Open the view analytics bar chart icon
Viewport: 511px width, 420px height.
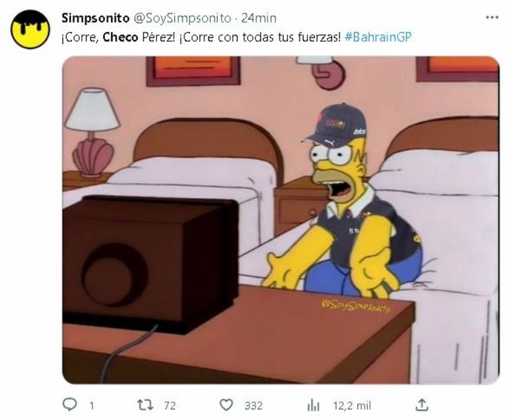[x=313, y=405]
